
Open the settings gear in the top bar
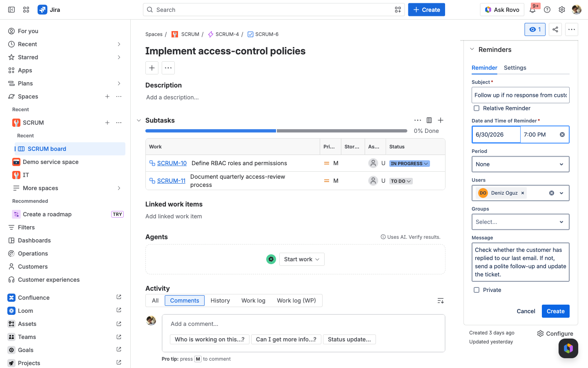(x=562, y=10)
